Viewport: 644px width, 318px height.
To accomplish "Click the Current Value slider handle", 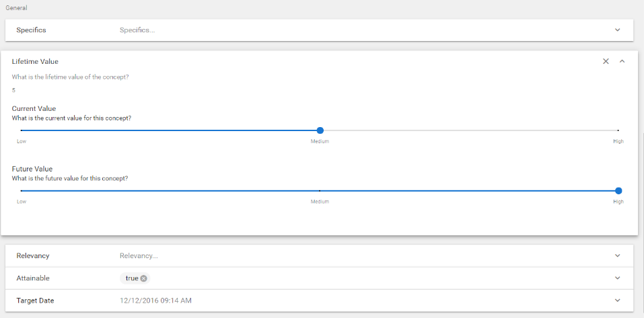I will click(320, 130).
